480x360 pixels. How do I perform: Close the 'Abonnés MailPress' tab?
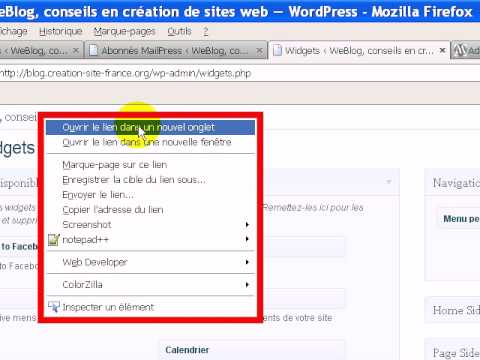click(x=259, y=51)
